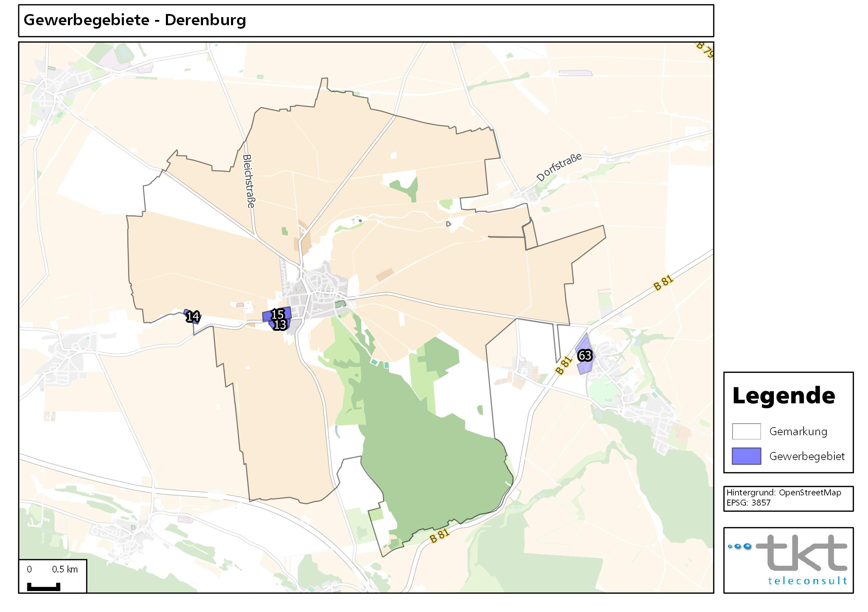Select Gewerbegebiet marker 13
Screen dimensions: 868x612
[x=280, y=325]
